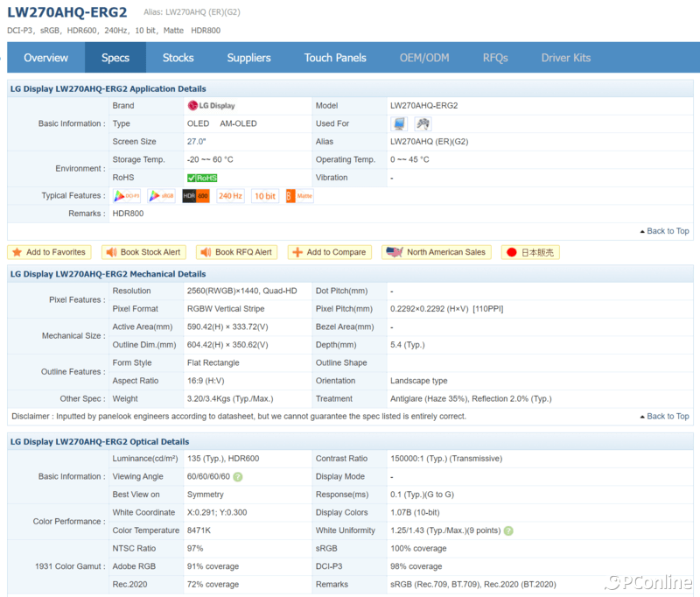
Task: Click the LG Display brand logo
Action: (211, 106)
